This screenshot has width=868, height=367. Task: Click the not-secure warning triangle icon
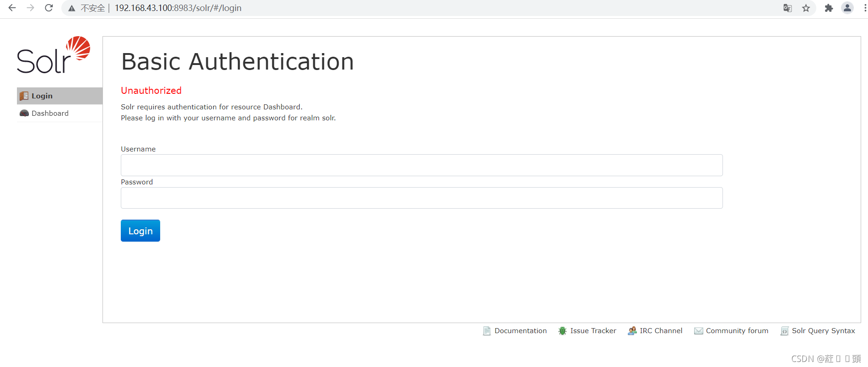[72, 8]
